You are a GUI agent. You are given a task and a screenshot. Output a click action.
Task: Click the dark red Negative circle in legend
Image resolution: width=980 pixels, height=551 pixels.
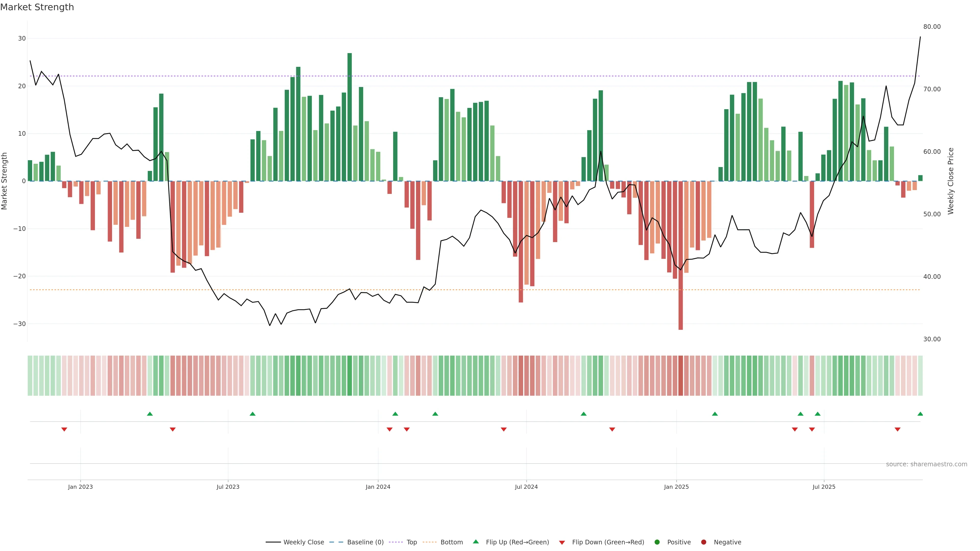[x=703, y=542]
